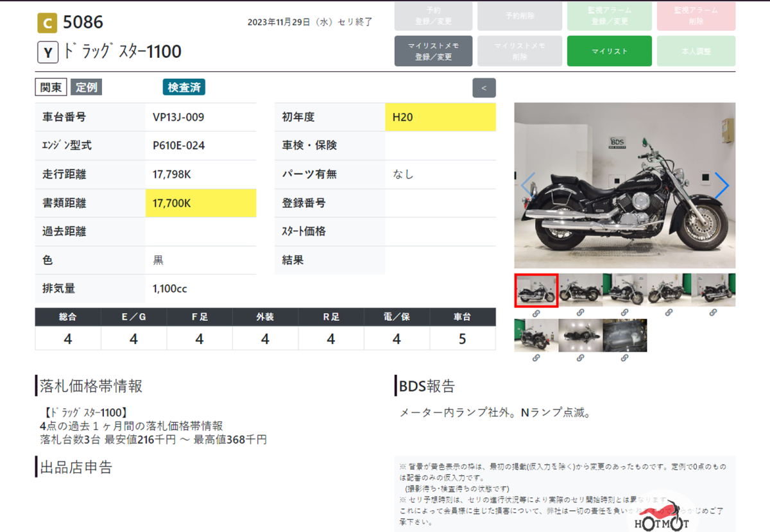Open link icon under the top-down view thumbnail
Image resolution: width=770 pixels, height=532 pixels.
580,357
